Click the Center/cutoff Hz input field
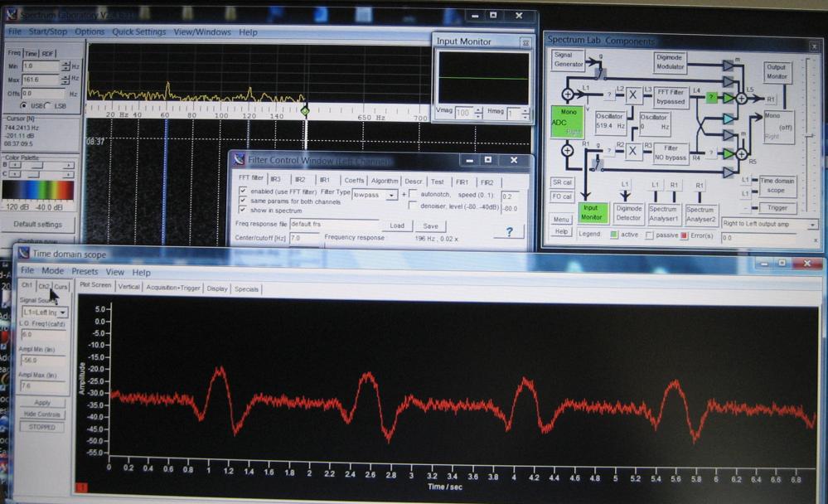The width and height of the screenshot is (828, 504). click(305, 238)
